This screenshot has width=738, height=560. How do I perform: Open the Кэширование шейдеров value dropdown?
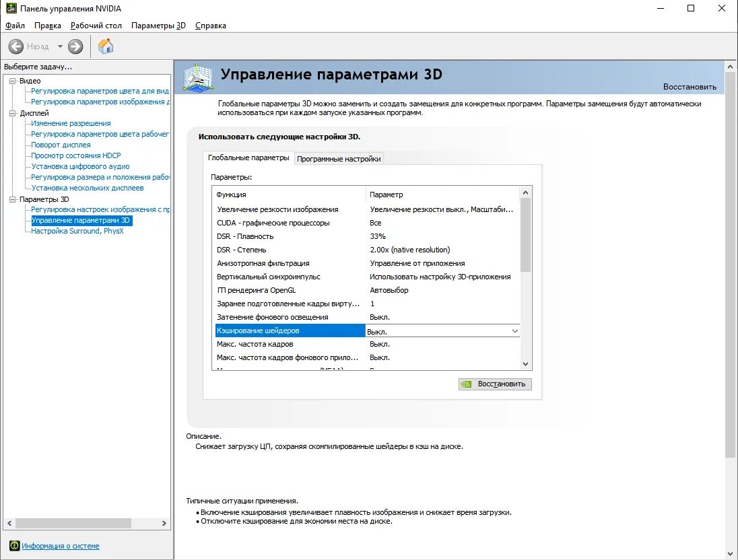[515, 331]
